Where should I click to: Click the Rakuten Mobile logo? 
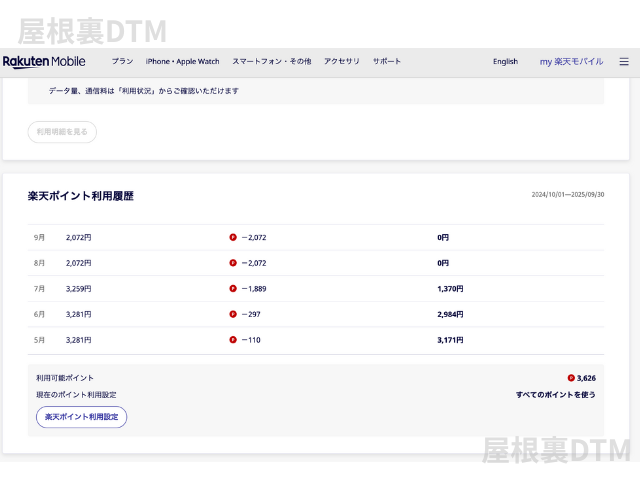point(44,62)
